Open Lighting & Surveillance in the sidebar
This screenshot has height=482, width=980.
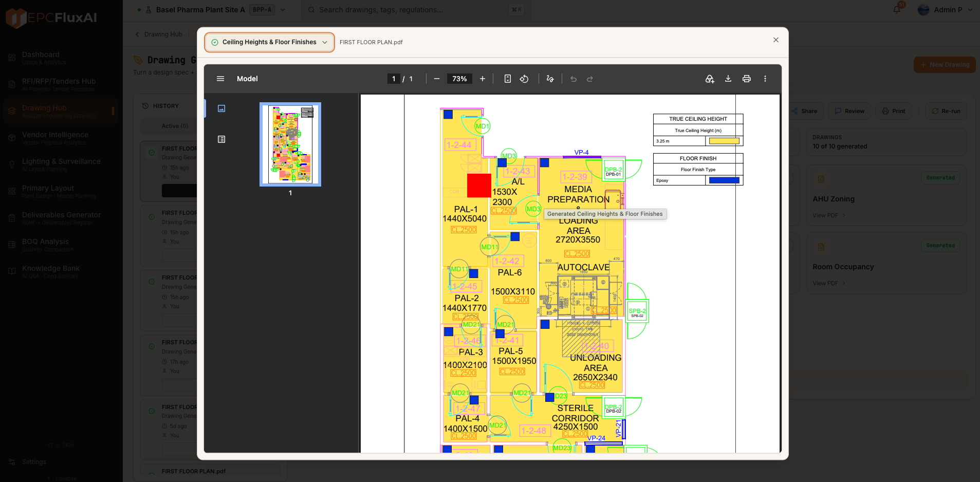click(x=61, y=165)
